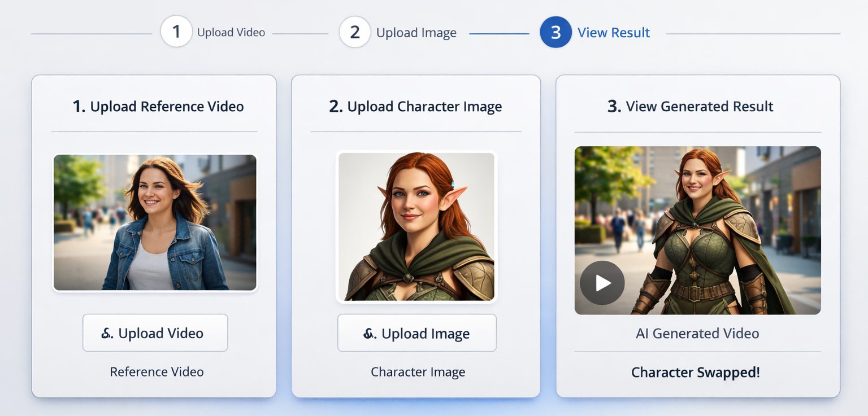Image resolution: width=868 pixels, height=416 pixels.
Task: Go to the Upload Image step label
Action: tap(416, 33)
